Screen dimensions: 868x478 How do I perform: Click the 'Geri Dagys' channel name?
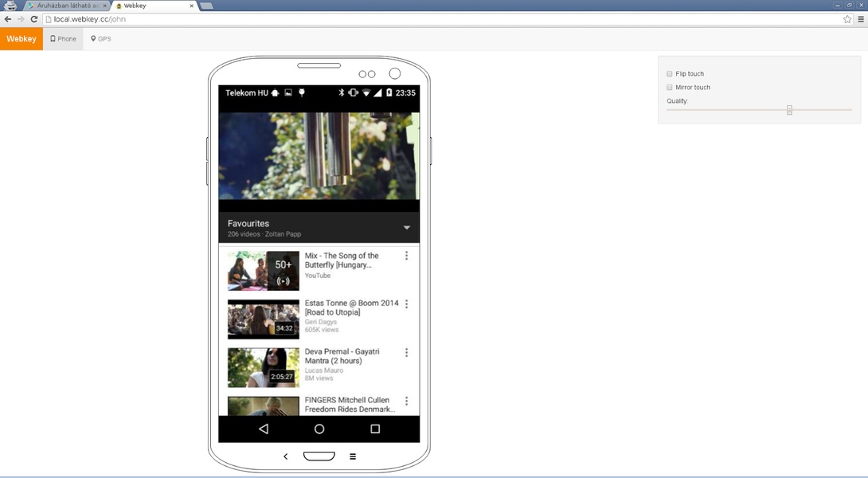[320, 322]
